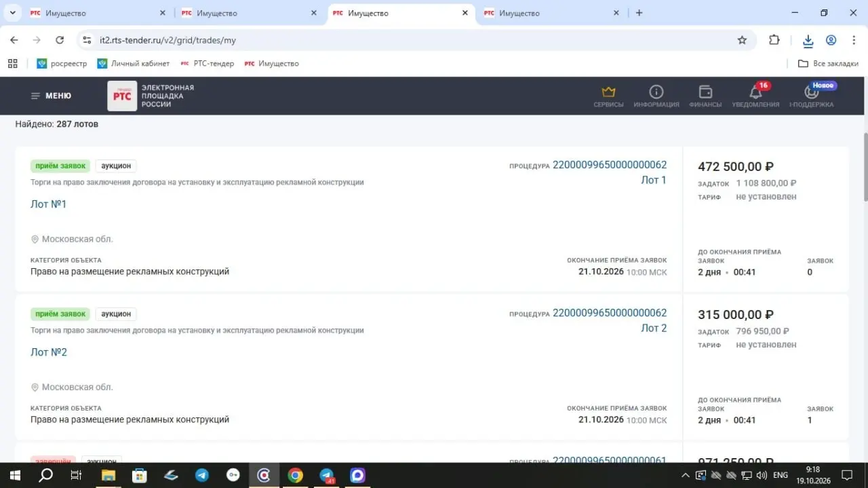This screenshot has height=488, width=868.
Task: Open the Лот №1 title link
Action: (x=49, y=204)
